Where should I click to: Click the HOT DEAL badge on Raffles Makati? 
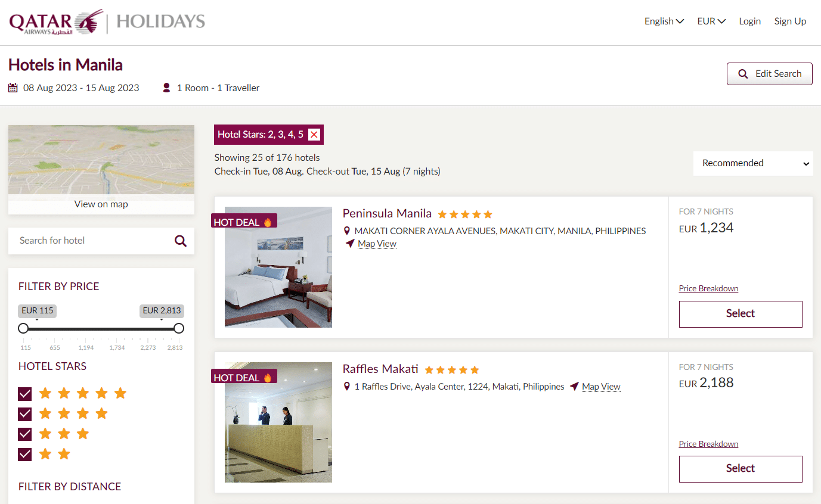(x=244, y=378)
